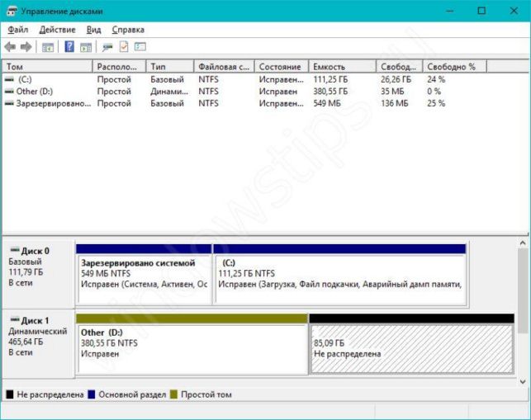Sort by the Расположение column header

click(x=119, y=67)
